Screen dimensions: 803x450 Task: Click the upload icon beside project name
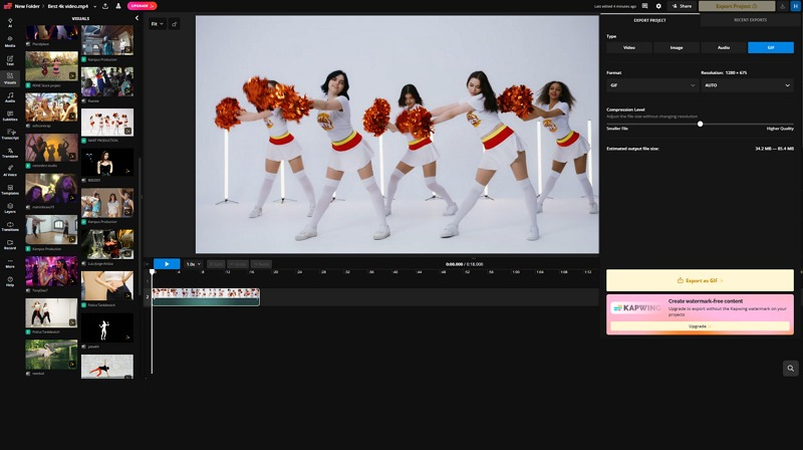coord(105,6)
